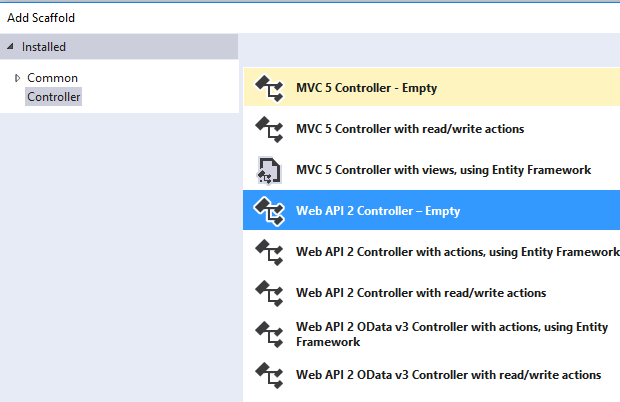This screenshot has width=620, height=402.
Task: Select the Controller category in tree
Action: coord(54,97)
